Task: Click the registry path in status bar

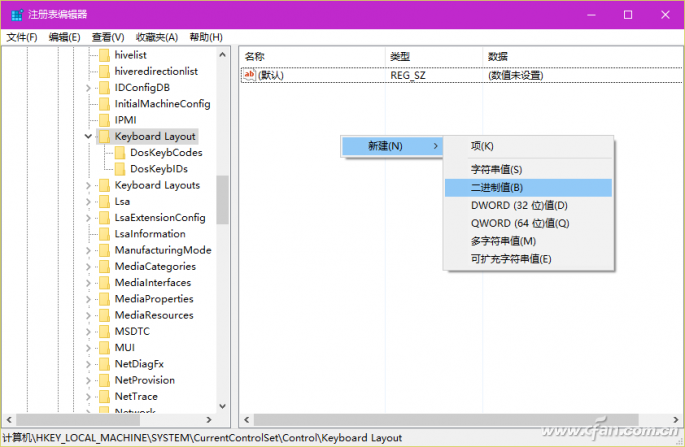Action: tap(202, 438)
